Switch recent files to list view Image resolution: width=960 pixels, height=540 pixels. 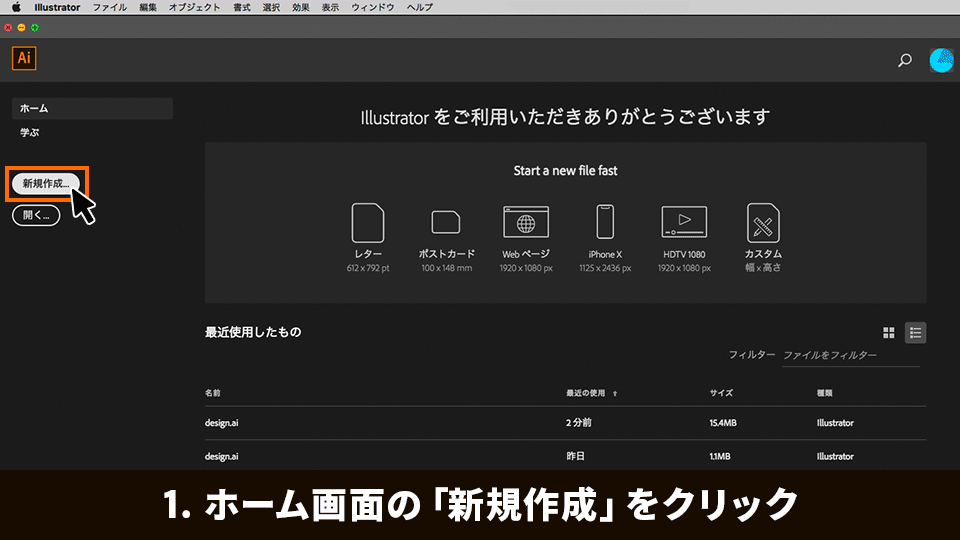(915, 332)
